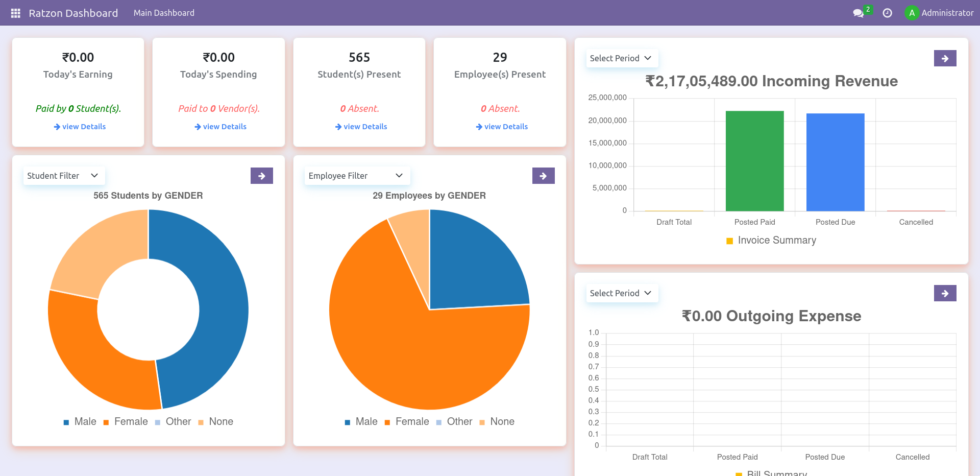Open the Employee Filter dropdown

[356, 175]
